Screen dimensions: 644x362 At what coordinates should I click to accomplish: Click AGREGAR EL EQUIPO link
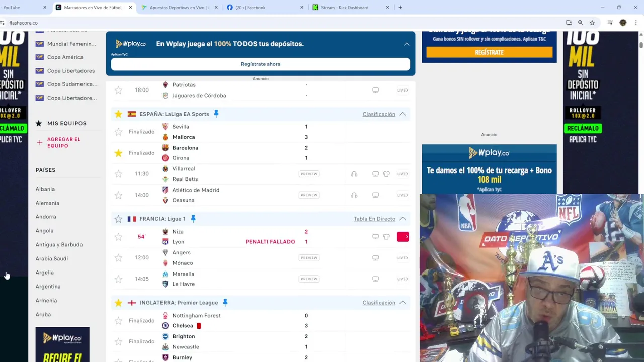[64, 143]
